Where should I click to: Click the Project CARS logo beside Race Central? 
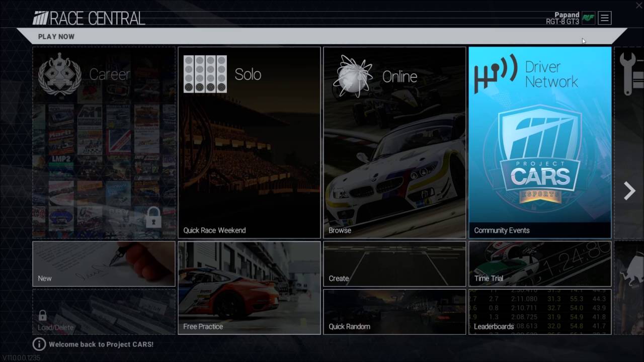[40, 19]
